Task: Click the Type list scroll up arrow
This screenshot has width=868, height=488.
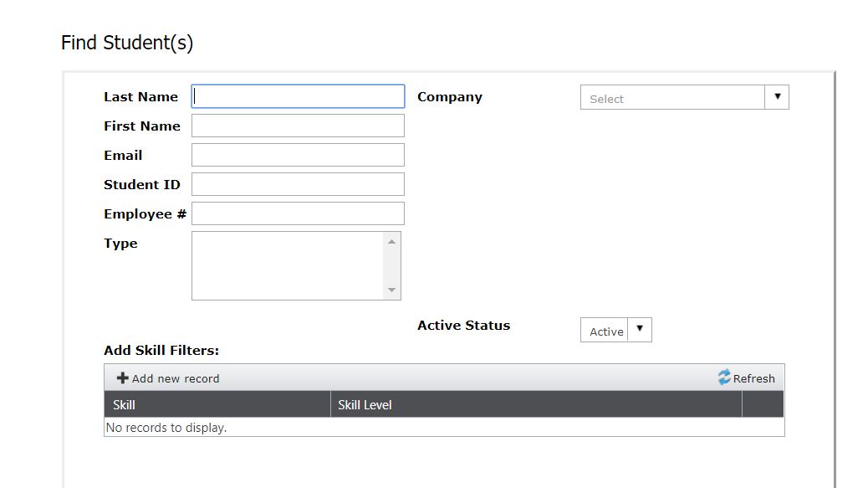Action: point(392,242)
